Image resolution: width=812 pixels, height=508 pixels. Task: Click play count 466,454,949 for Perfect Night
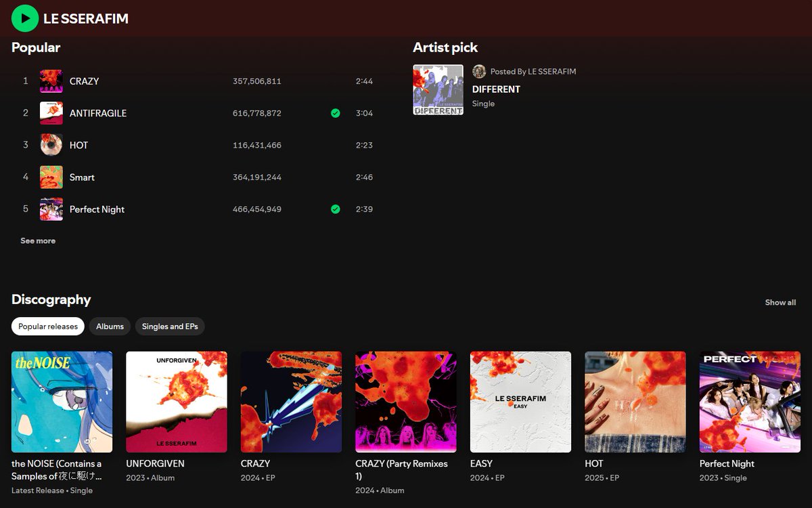257,209
